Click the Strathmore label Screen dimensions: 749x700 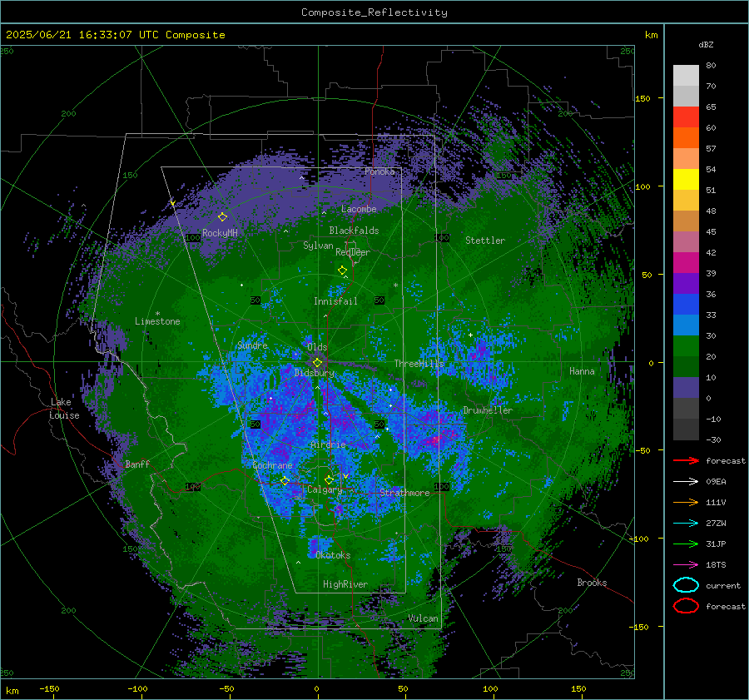pyautogui.click(x=404, y=493)
